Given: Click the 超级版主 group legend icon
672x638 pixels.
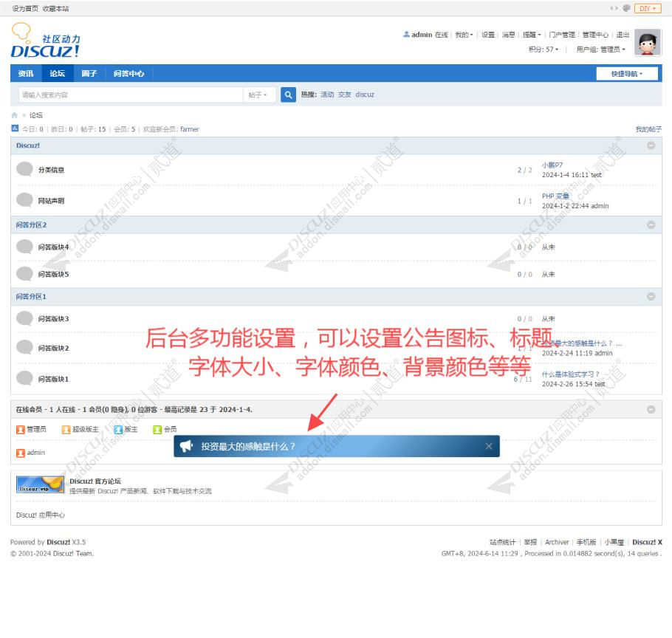Looking at the screenshot, I should 66,429.
